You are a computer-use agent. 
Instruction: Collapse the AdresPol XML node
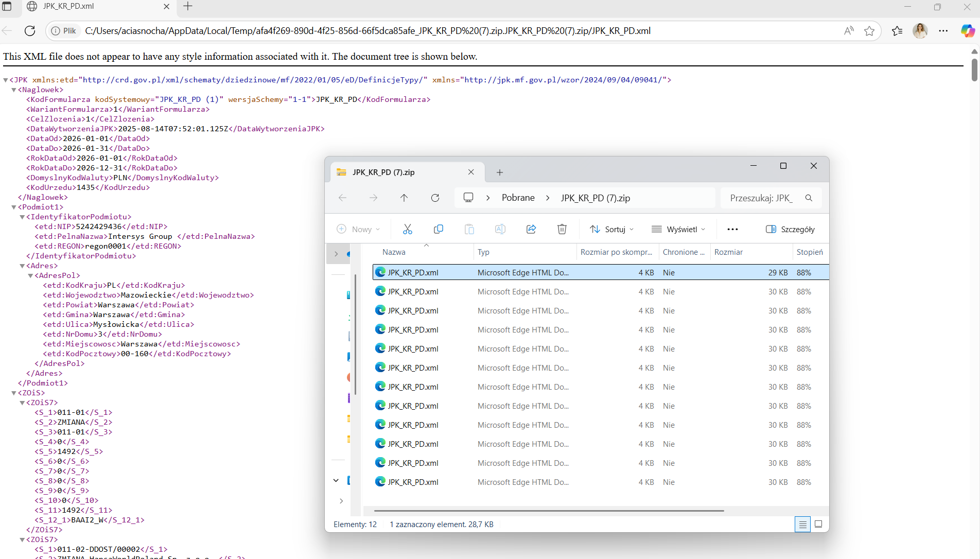pos(30,275)
